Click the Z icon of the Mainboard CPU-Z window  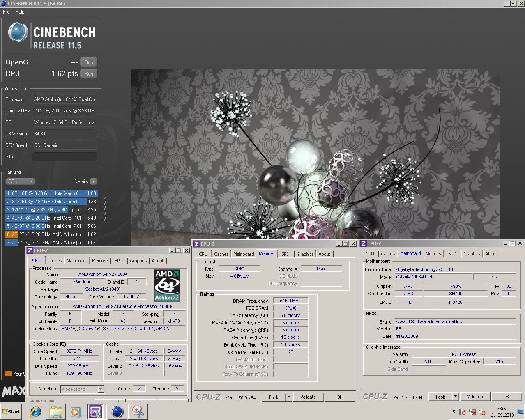(x=364, y=243)
